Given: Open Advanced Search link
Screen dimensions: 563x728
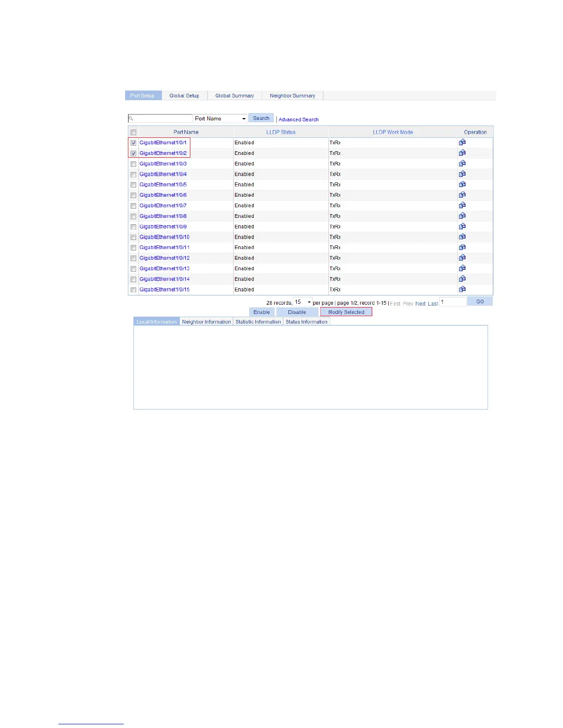Looking at the screenshot, I should tap(299, 119).
